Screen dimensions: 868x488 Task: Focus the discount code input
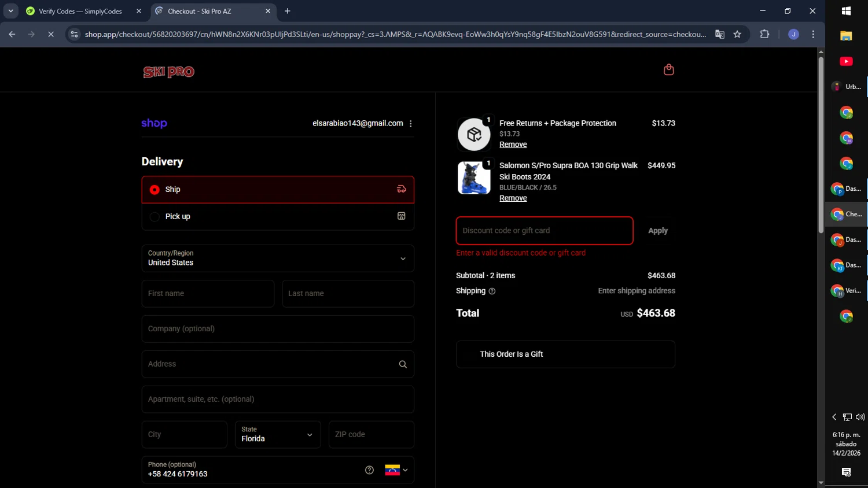coord(545,231)
